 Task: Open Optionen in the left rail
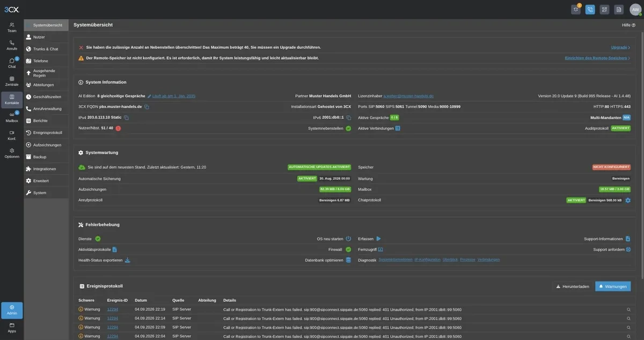coord(12,153)
